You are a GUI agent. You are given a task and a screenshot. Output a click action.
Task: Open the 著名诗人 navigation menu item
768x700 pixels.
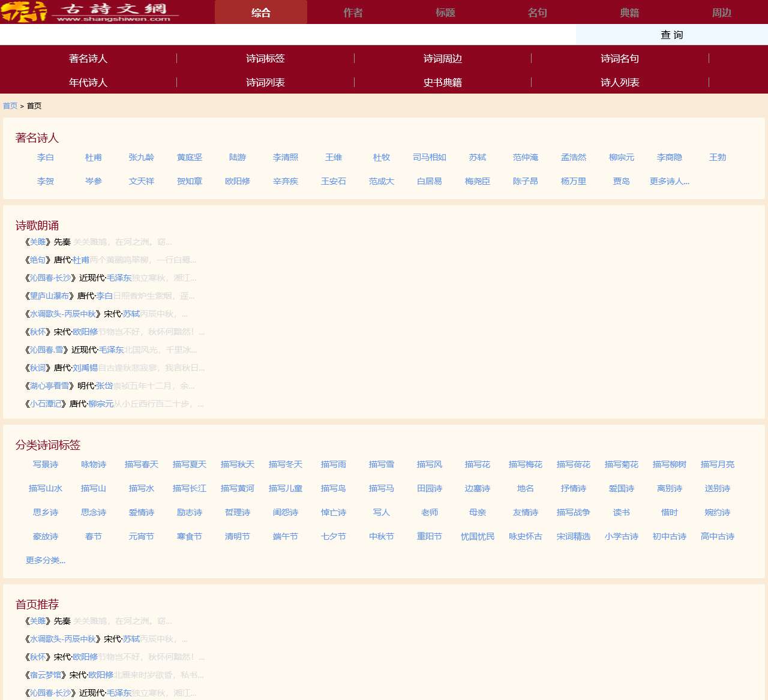pos(88,58)
